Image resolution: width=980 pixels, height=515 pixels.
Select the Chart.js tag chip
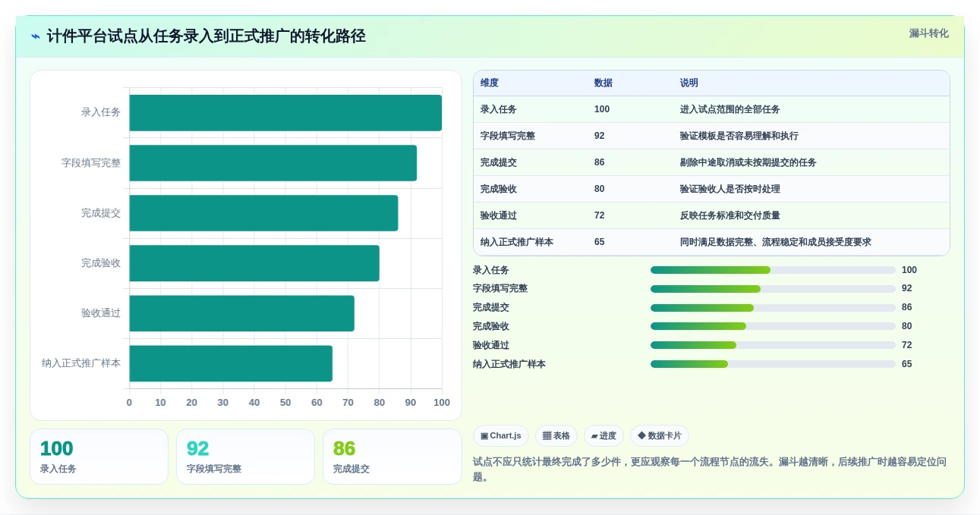(501, 435)
